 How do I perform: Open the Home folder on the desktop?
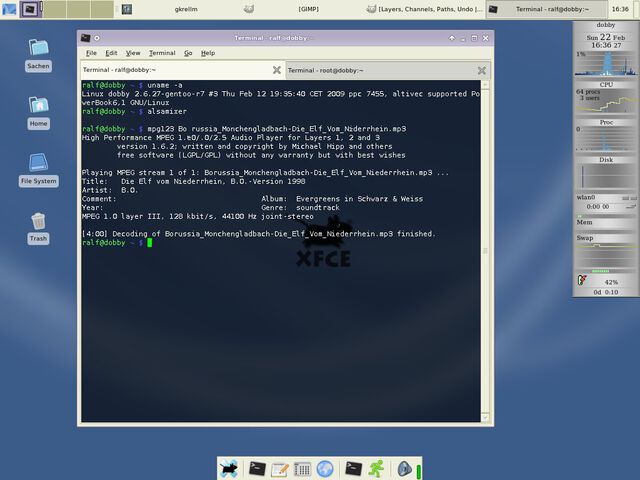pos(38,113)
